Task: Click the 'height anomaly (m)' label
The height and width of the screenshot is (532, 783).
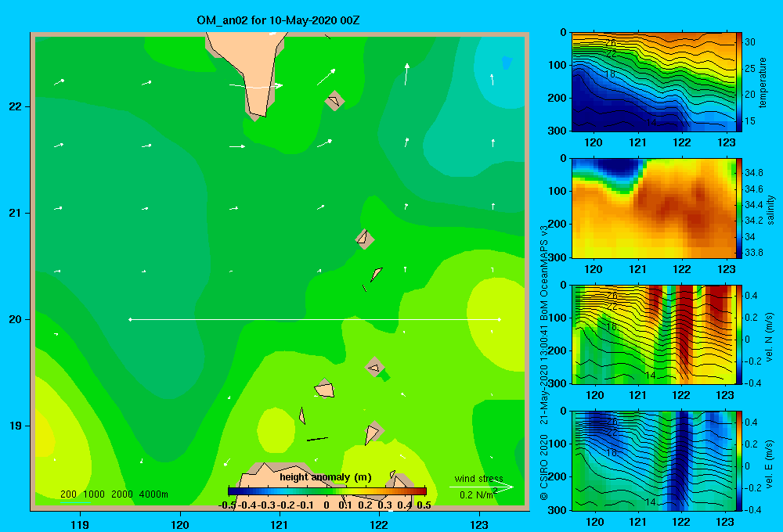Action: [326, 477]
